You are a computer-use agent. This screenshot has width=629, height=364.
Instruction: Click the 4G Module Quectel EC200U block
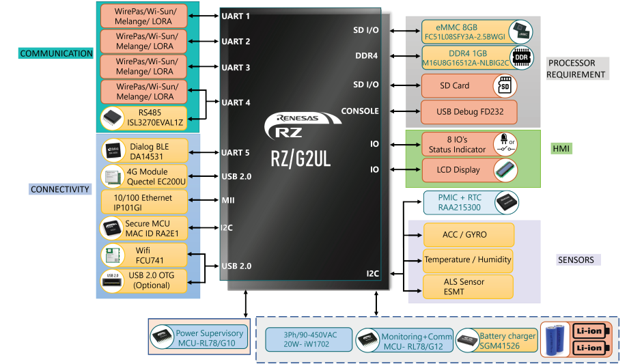[143, 176]
